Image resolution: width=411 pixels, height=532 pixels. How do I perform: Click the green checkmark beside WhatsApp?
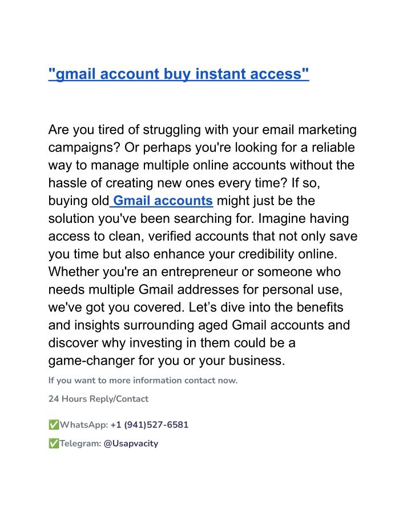(54, 425)
